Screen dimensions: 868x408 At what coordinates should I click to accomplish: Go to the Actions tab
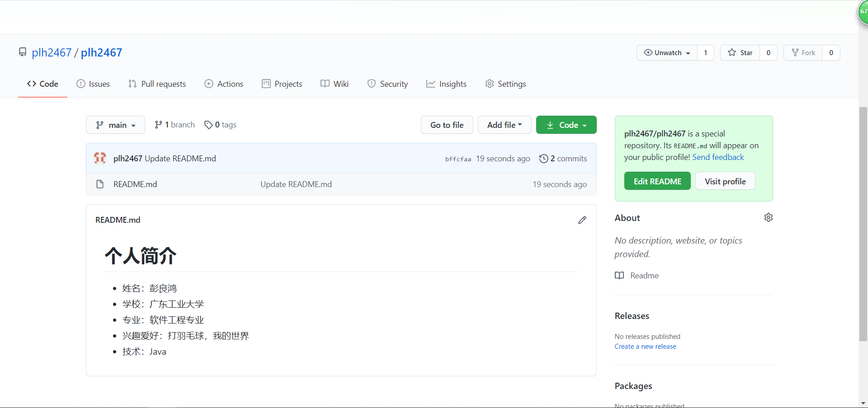coord(224,84)
